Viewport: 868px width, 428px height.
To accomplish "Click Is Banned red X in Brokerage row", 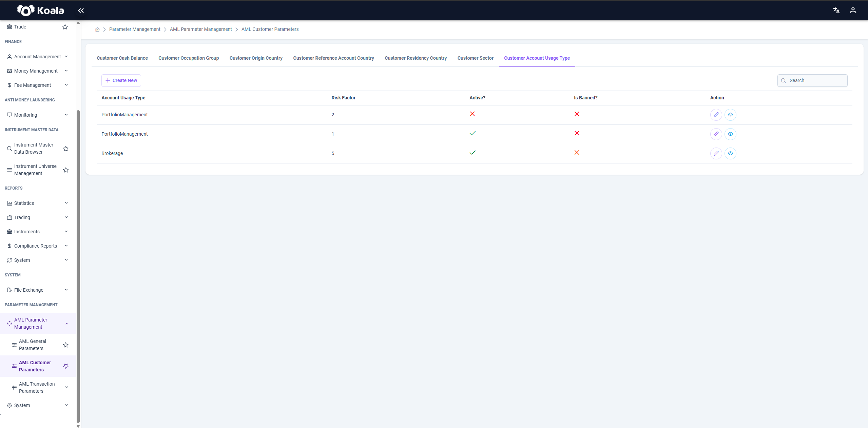I will pyautogui.click(x=577, y=153).
